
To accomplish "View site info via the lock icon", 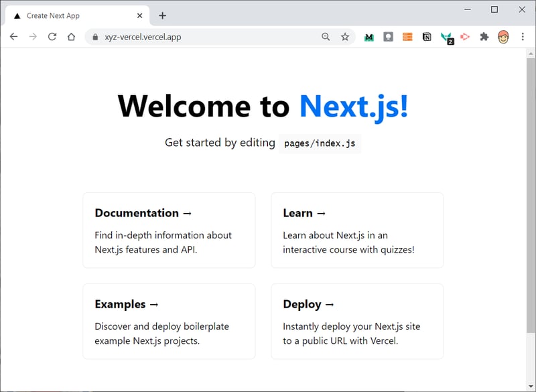I will click(x=95, y=37).
